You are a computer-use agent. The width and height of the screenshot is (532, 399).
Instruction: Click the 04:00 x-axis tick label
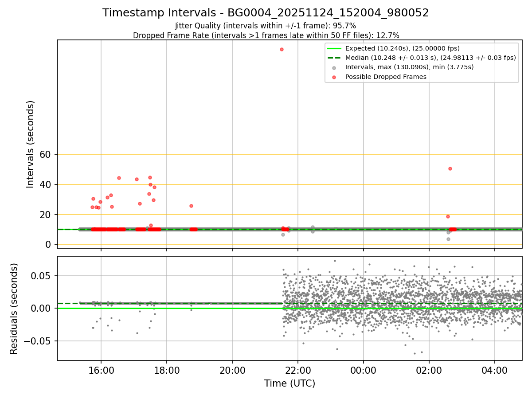pyautogui.click(x=495, y=371)
